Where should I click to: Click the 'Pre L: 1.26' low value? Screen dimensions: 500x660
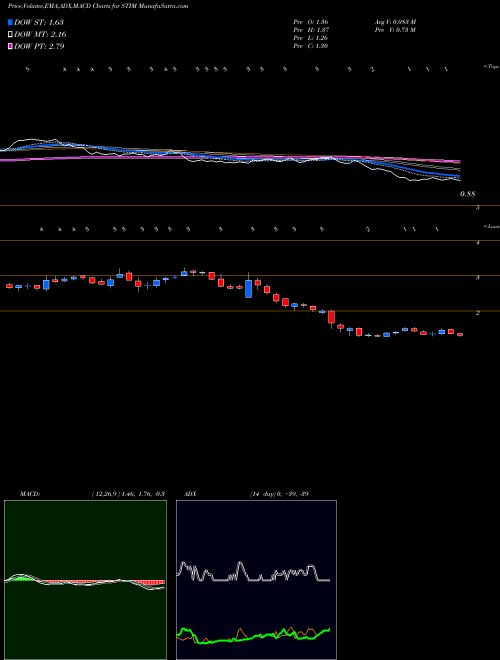coord(311,38)
